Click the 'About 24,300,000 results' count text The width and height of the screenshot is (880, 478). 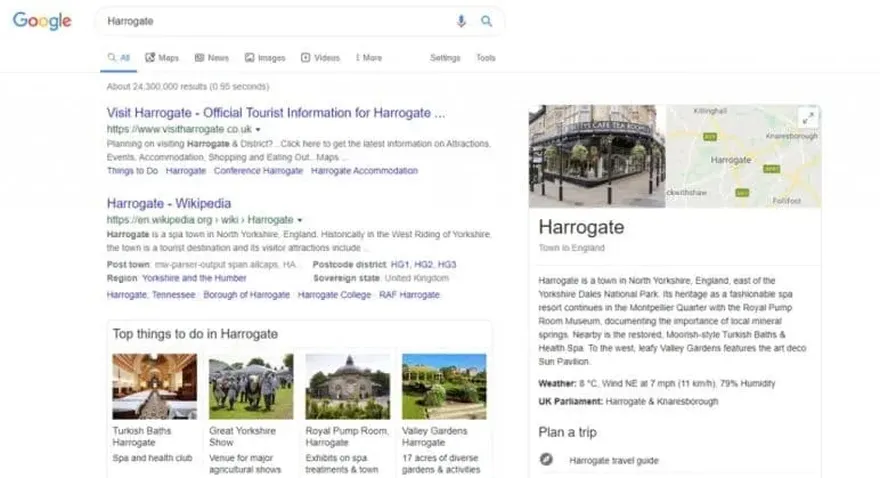[x=188, y=86]
